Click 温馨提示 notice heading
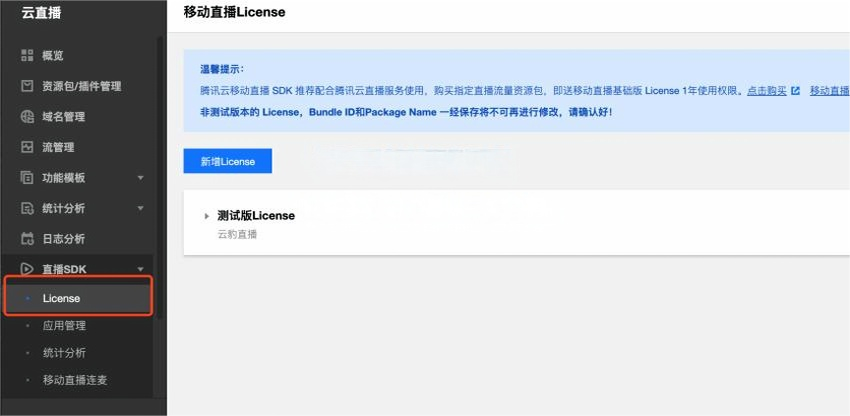850x416 pixels. (x=222, y=69)
